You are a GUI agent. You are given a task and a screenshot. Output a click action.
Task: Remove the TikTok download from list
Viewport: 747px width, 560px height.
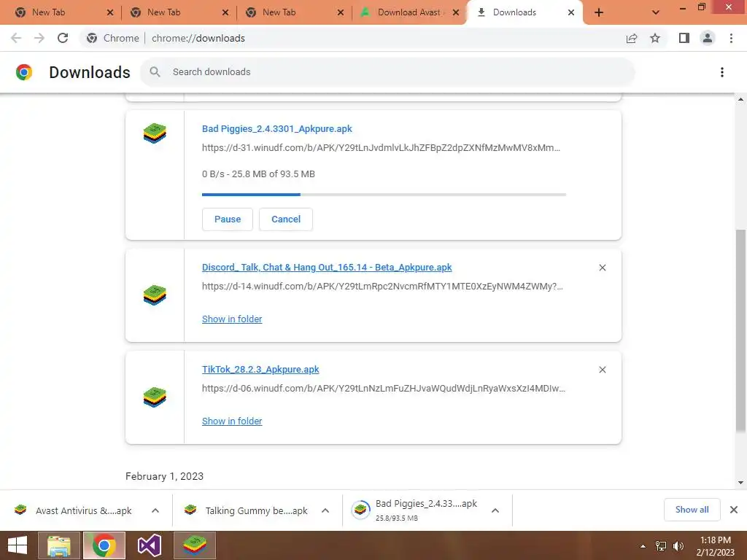click(603, 370)
